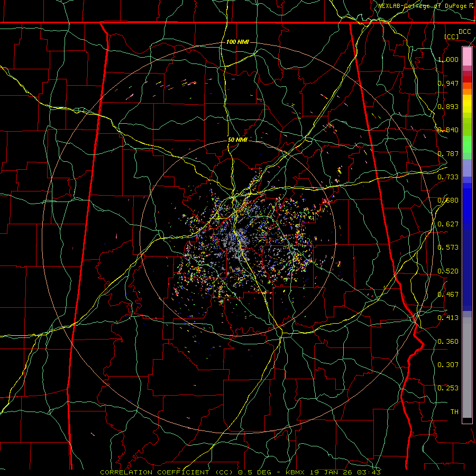The height and width of the screenshot is (476, 476).
Task: Select the 0.787 legend value
Action: [448, 153]
